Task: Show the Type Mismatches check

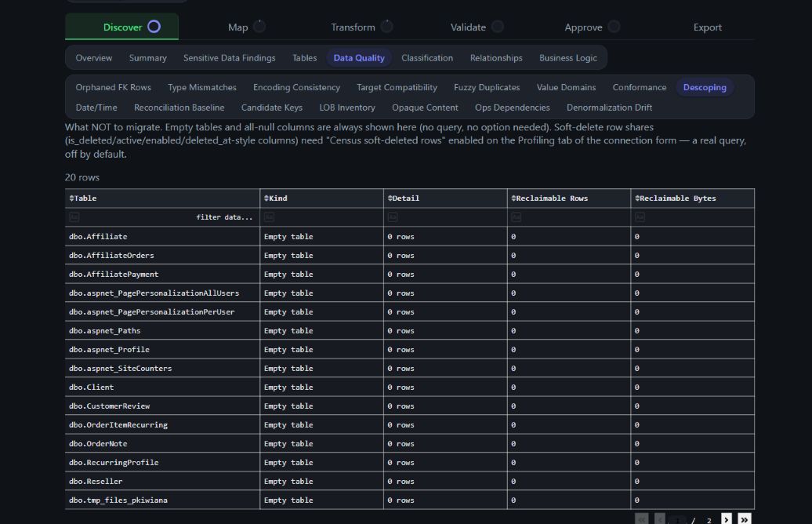Action: 202,88
